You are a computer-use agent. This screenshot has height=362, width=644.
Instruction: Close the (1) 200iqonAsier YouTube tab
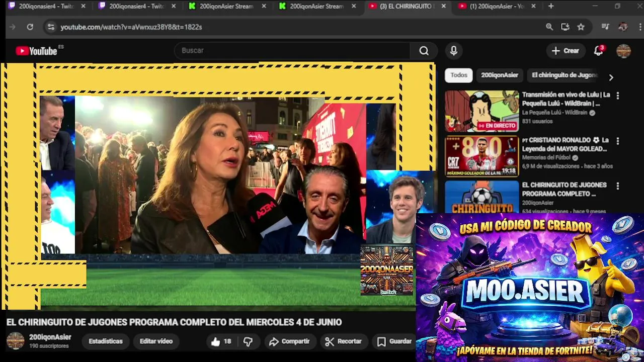(x=533, y=7)
